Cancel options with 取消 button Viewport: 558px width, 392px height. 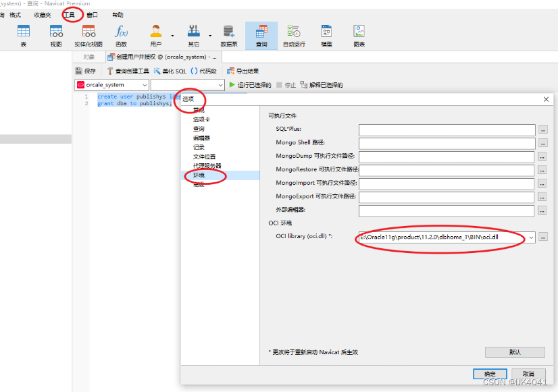[x=528, y=374]
